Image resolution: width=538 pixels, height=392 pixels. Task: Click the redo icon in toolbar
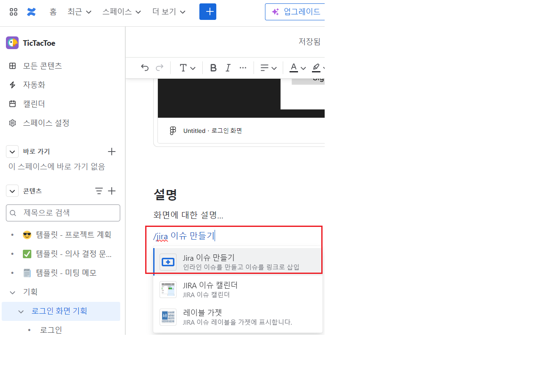click(160, 68)
